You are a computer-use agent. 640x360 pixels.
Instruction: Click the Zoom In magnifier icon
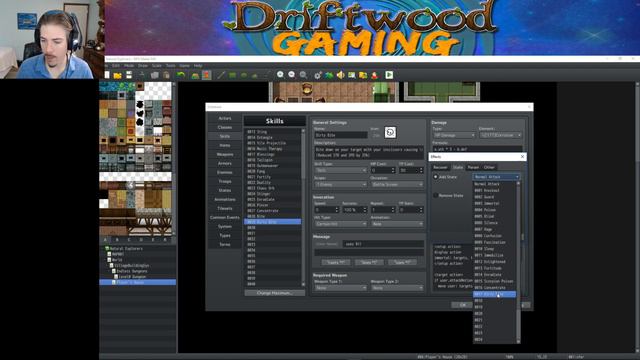pos(280,75)
